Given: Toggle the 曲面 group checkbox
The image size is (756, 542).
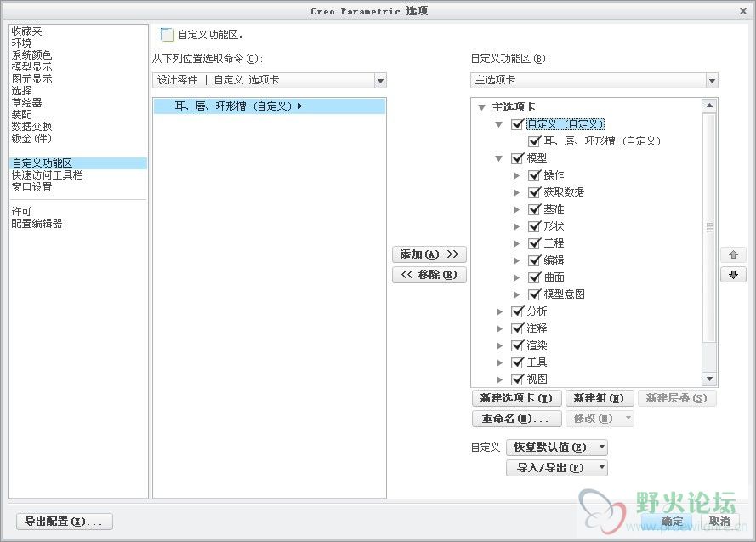Looking at the screenshot, I should 534,277.
